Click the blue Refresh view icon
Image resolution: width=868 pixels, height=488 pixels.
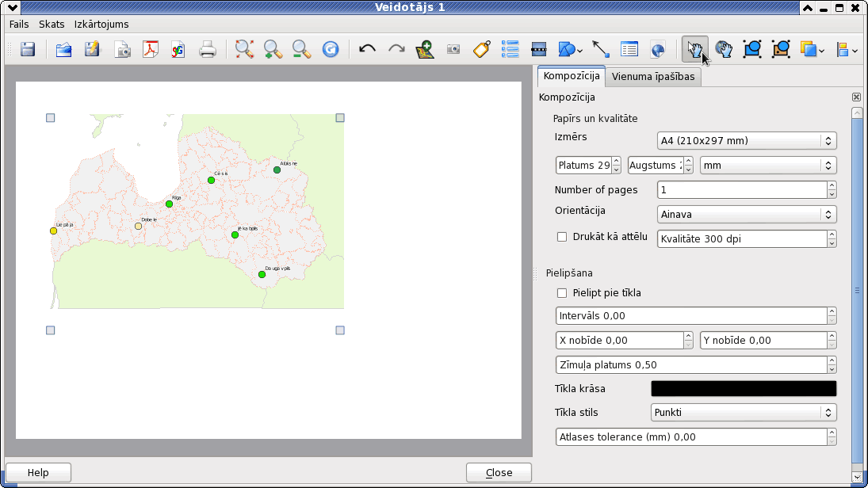point(331,50)
